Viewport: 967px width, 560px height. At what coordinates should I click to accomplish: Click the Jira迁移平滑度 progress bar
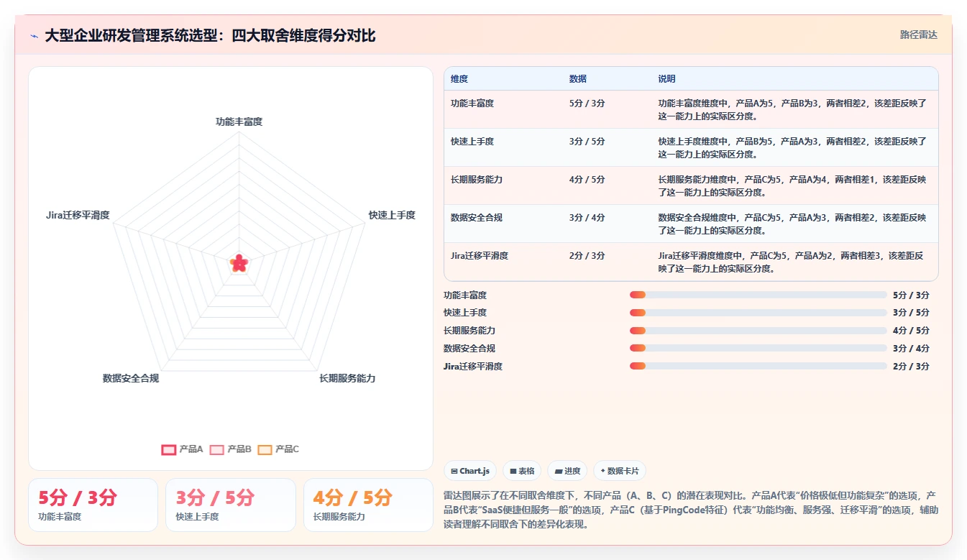pos(758,366)
